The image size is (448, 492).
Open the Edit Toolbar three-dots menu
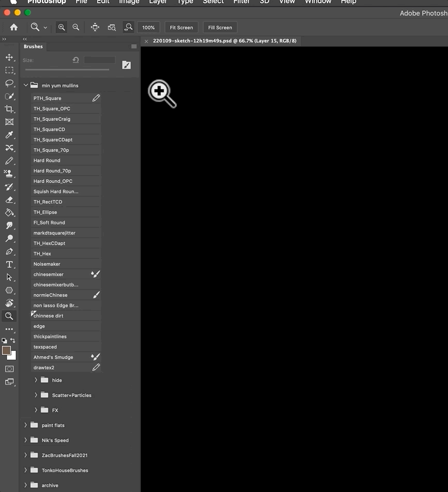(x=9, y=329)
